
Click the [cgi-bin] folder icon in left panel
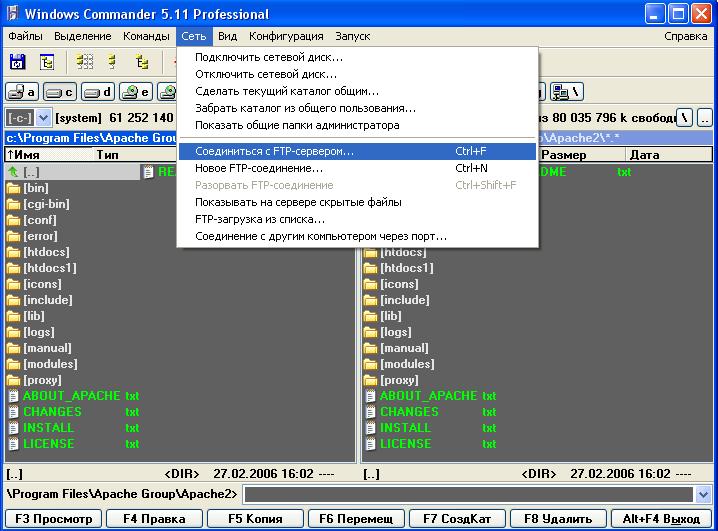[14, 204]
